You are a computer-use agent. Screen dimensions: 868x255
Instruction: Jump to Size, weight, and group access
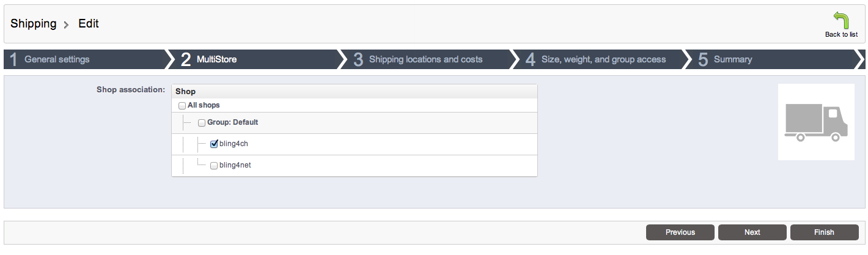(x=603, y=59)
